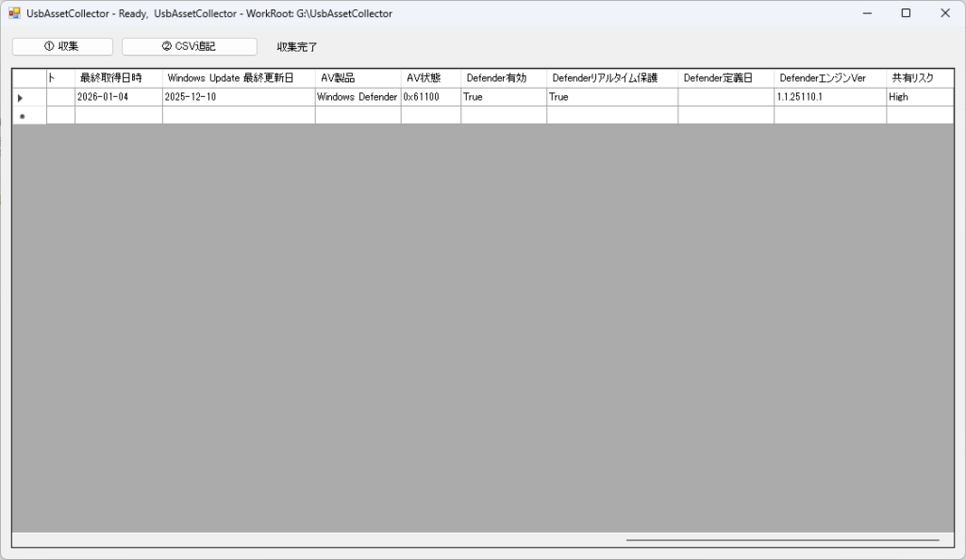Select the 0x61100 AV status cell
This screenshot has width=966, height=560.
430,97
